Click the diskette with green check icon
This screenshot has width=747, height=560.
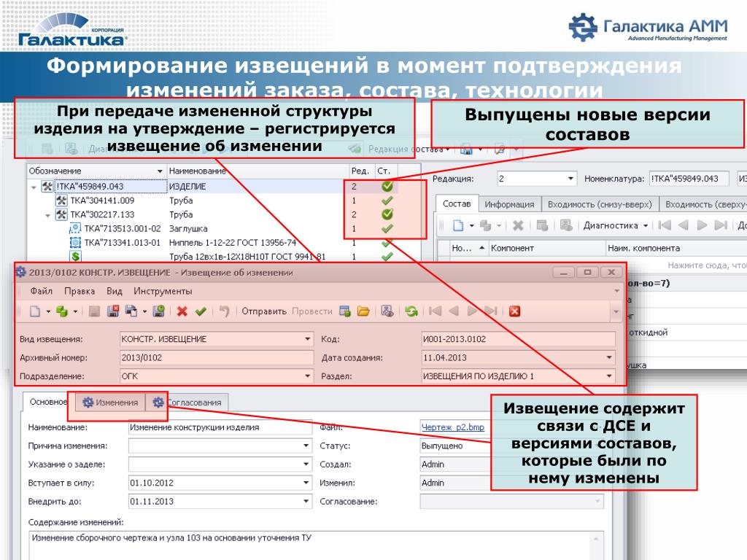tap(158, 311)
